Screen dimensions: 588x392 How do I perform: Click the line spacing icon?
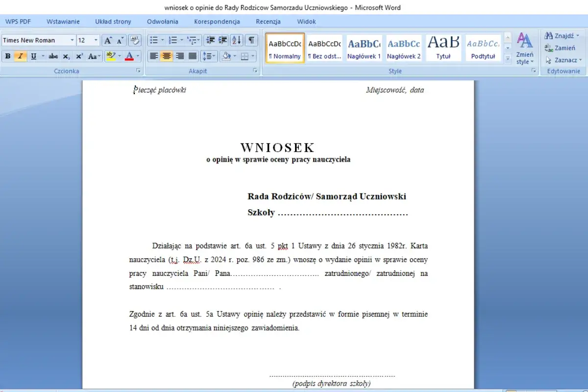pos(209,56)
